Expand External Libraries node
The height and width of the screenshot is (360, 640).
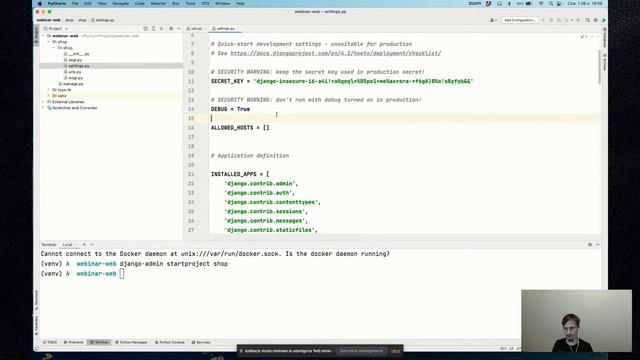43,102
